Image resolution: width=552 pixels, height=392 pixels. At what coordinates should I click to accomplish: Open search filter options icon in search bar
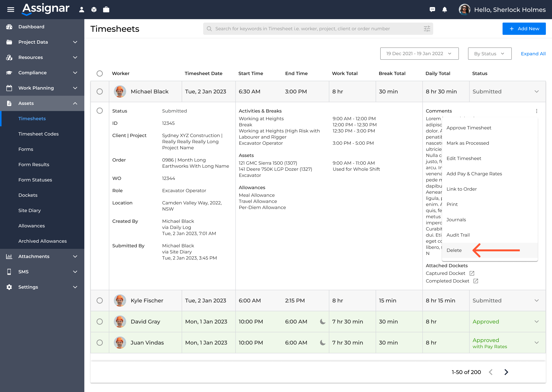(427, 29)
